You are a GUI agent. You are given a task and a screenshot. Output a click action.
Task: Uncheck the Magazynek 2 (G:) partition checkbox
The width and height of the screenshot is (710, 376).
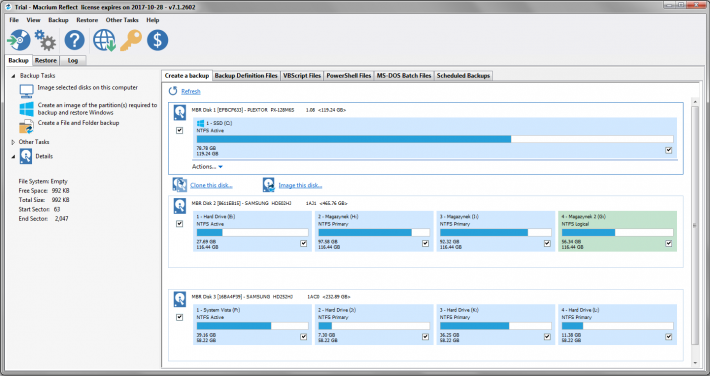coord(669,244)
